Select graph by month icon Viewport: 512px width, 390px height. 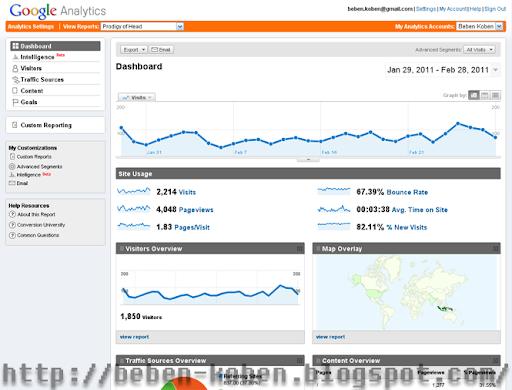(495, 95)
